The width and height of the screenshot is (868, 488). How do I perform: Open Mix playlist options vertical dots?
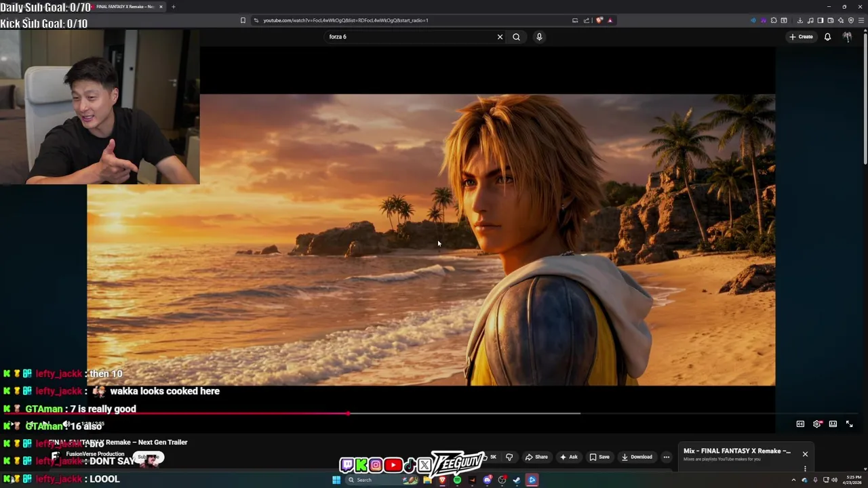coord(805,468)
